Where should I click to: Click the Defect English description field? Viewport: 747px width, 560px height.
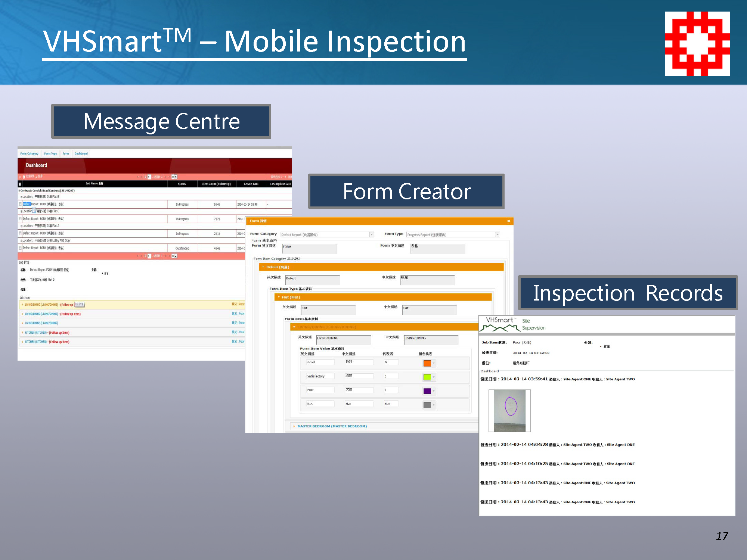(313, 280)
